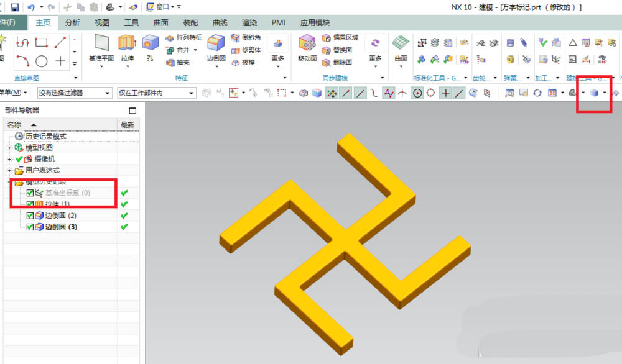Viewport: 622px width, 364px height.
Task: Click the 合并 unite icon
Action: [170, 50]
